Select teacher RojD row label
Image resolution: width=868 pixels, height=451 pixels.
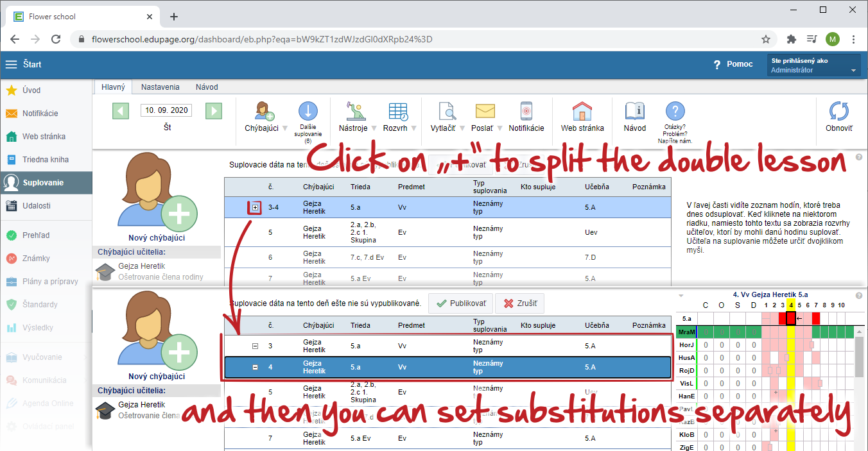(x=687, y=371)
